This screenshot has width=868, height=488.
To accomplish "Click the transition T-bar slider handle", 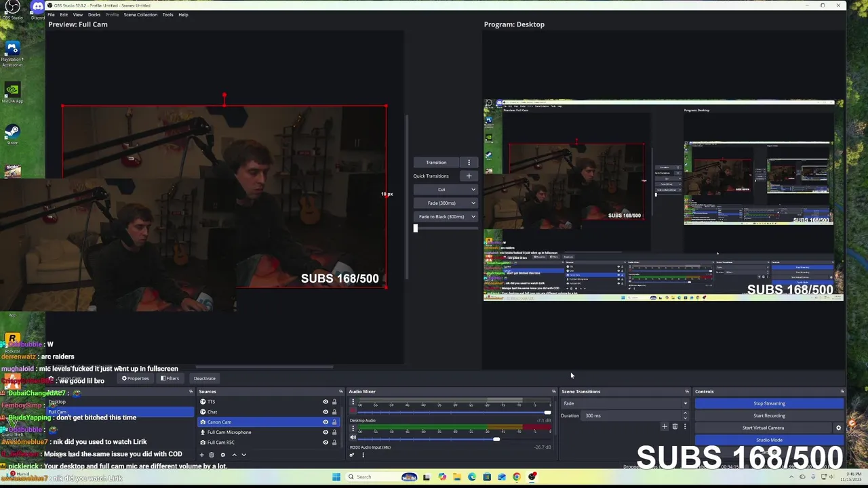I will (x=416, y=228).
